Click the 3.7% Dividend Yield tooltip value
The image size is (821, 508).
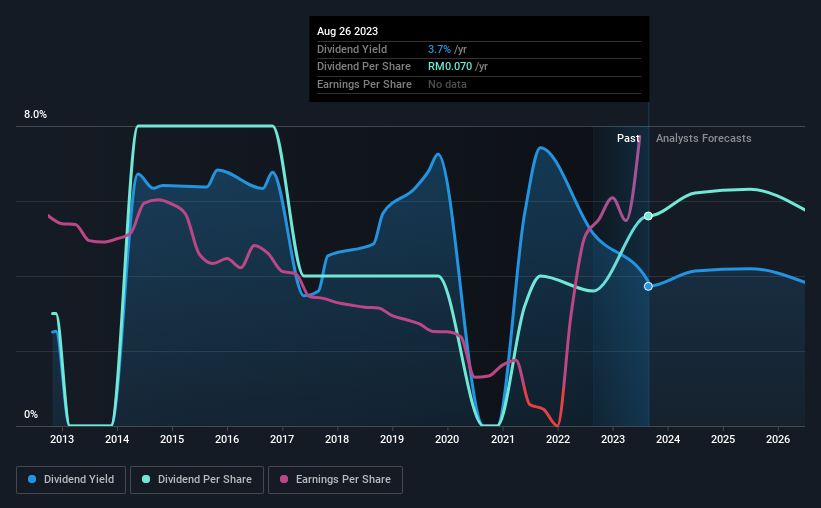(439, 49)
